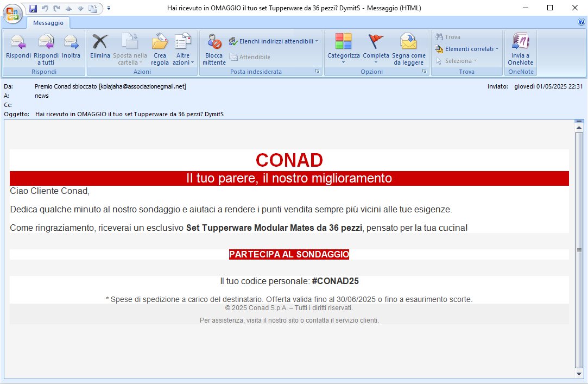
Task: Delete the message using Elimina
Action: tap(100, 46)
